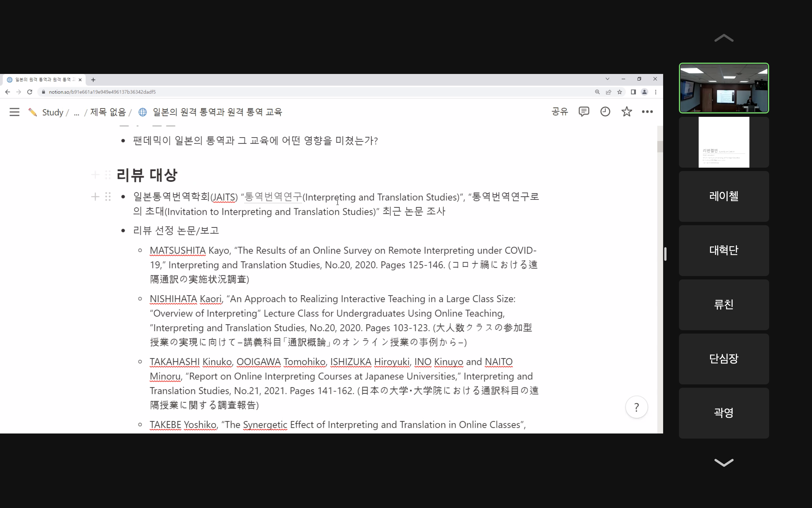Click the 통역번역연구 underlined link
The height and width of the screenshot is (508, 812).
coord(273,197)
